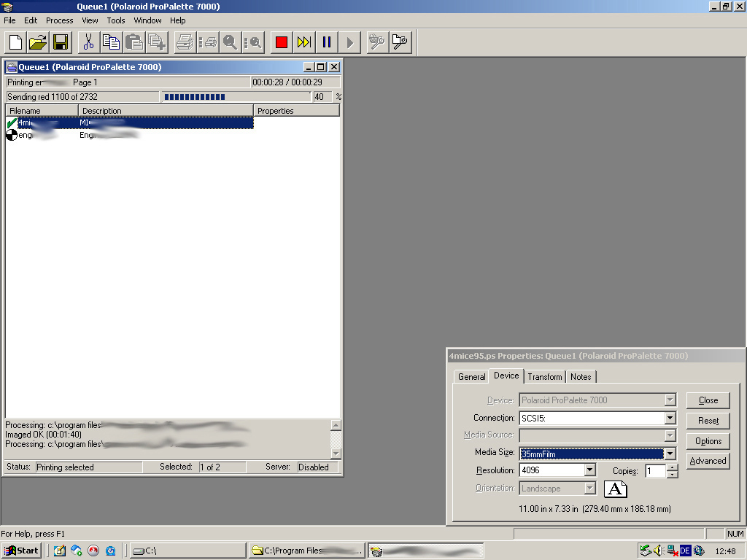Switch to the C:\ taskbar window
747x560 pixels.
click(x=189, y=551)
